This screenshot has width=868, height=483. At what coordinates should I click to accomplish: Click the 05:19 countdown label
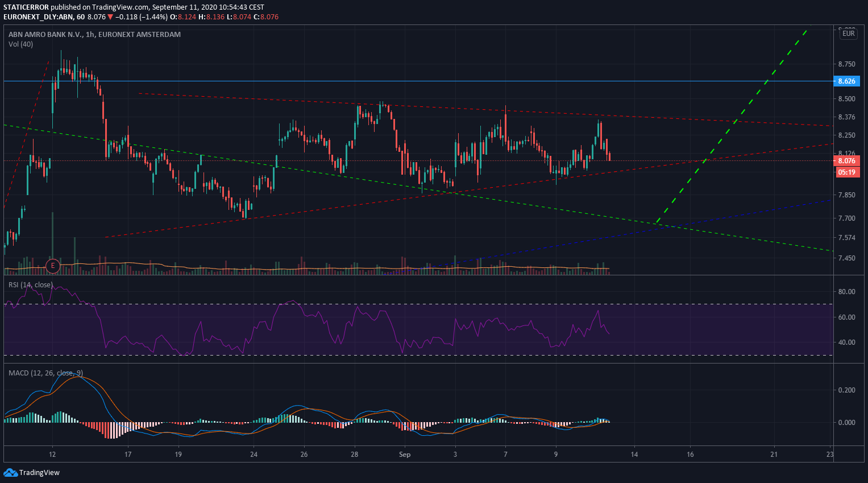coord(846,172)
